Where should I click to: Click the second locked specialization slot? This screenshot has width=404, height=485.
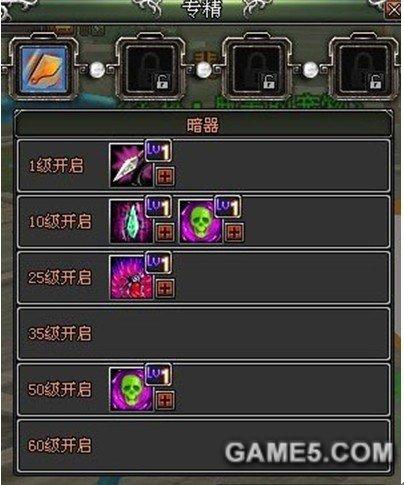point(150,69)
